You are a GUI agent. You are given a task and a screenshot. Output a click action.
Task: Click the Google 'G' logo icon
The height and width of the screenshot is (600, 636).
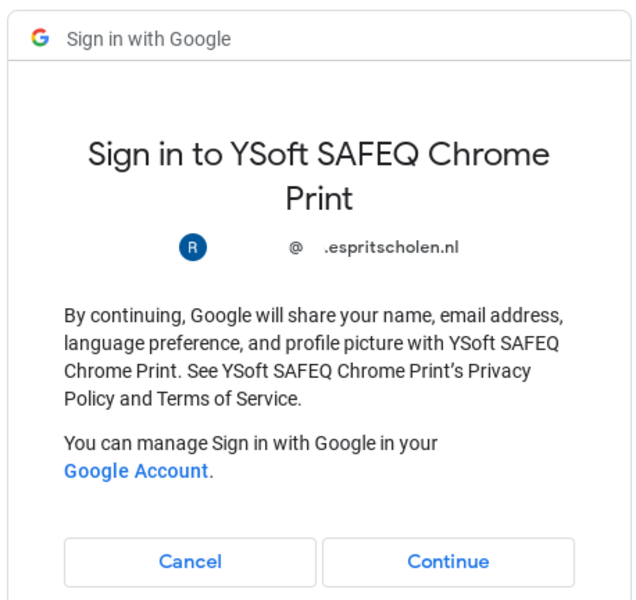pyautogui.click(x=40, y=38)
